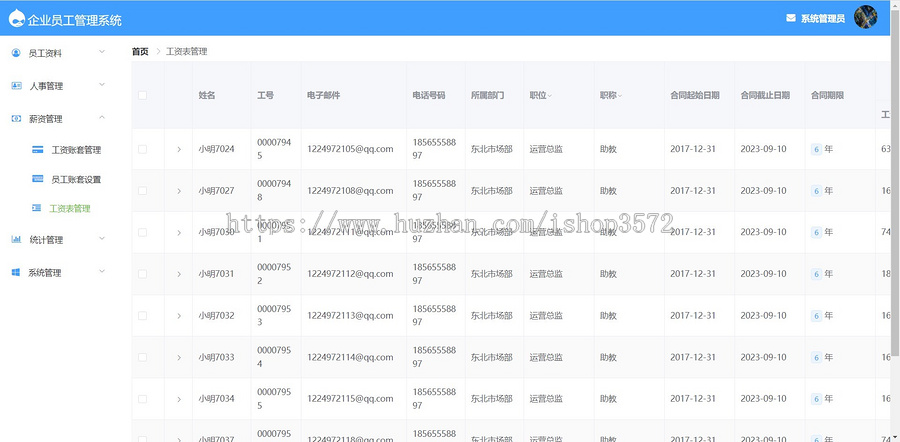Click the 系统管理 windows icon
Screen dimensions: 900x442
click(x=16, y=272)
